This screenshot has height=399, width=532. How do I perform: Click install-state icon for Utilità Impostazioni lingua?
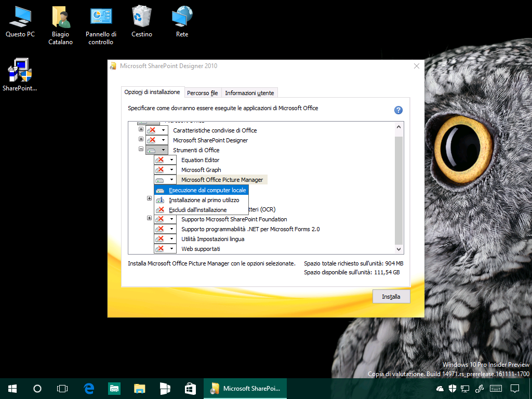(160, 239)
